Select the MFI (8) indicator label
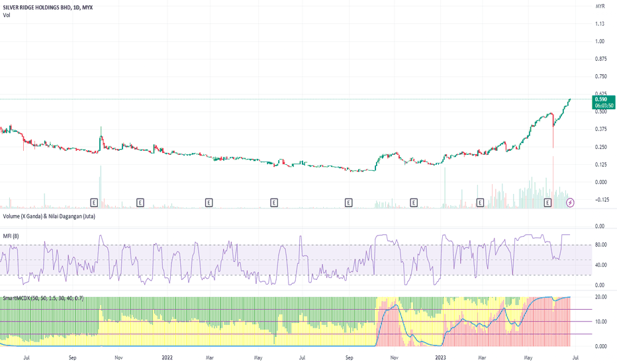 11,236
